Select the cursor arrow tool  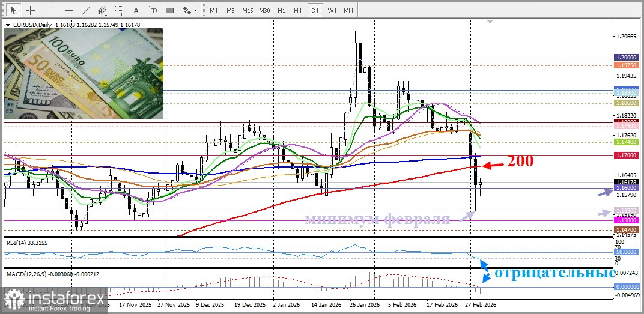coord(14,10)
